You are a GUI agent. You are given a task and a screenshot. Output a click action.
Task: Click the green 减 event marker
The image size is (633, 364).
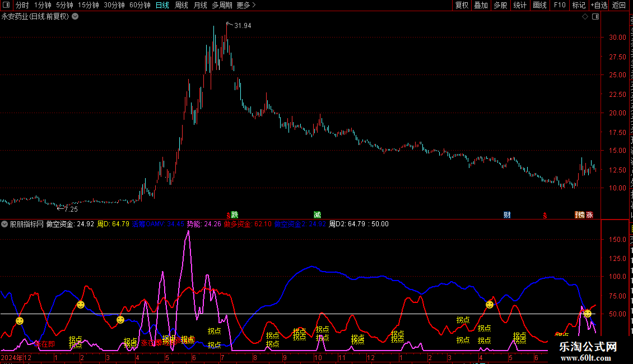click(317, 214)
